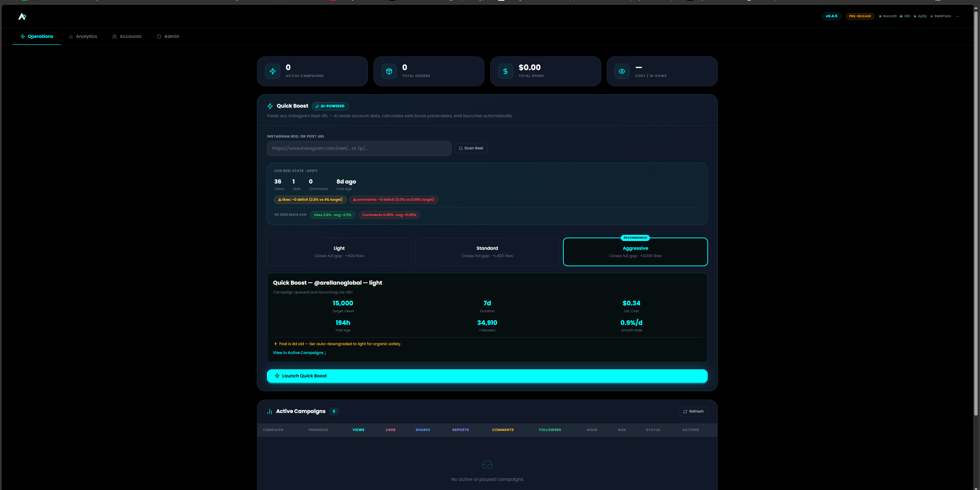Image resolution: width=980 pixels, height=490 pixels.
Task: Refresh the Active Campaigns list
Action: point(693,411)
